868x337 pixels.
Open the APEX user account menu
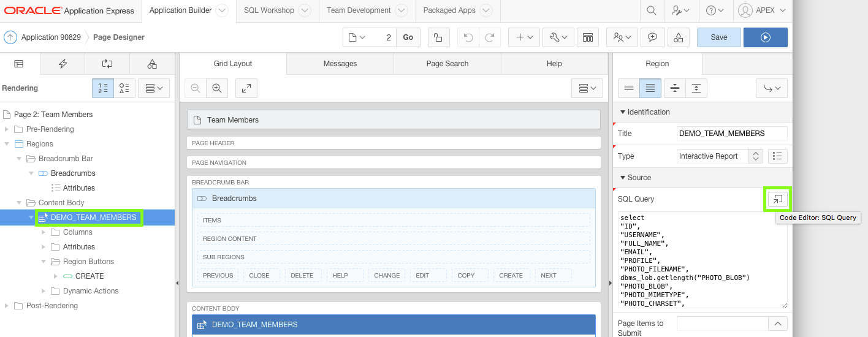point(761,10)
